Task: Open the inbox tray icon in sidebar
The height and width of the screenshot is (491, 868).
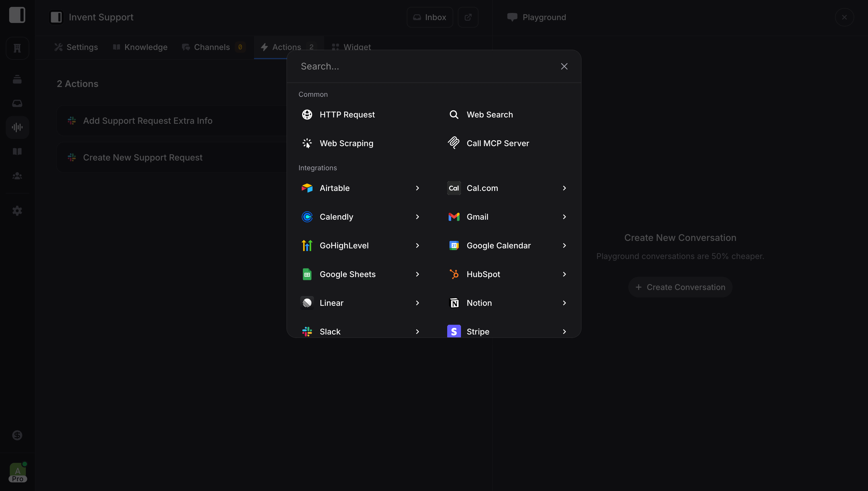Action: (x=17, y=103)
